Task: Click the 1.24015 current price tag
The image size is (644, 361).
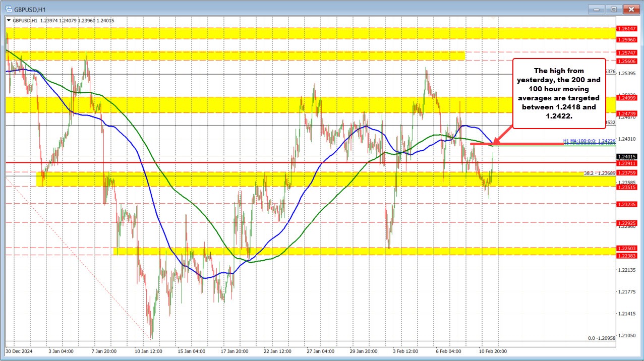Action: tap(626, 157)
